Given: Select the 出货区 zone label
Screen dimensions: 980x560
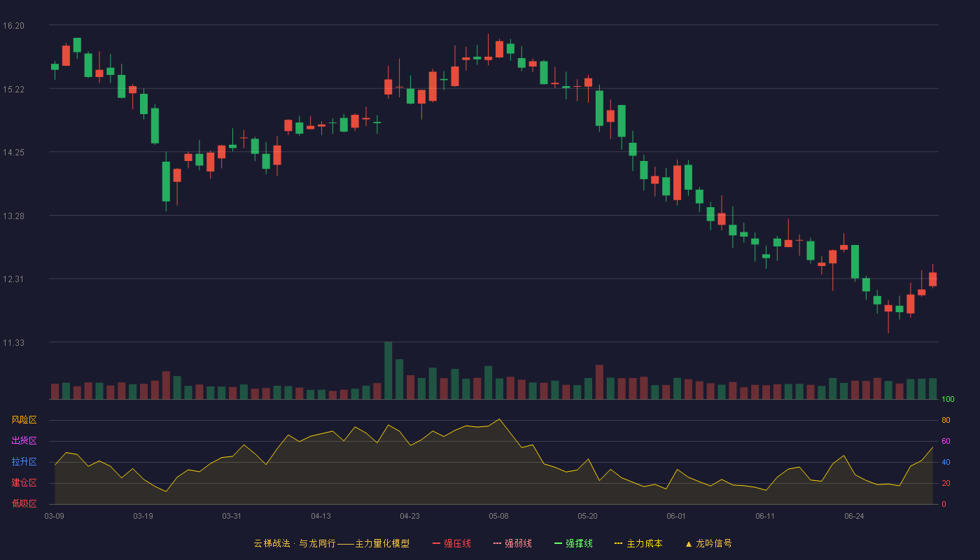Looking at the screenshot, I should tap(24, 441).
